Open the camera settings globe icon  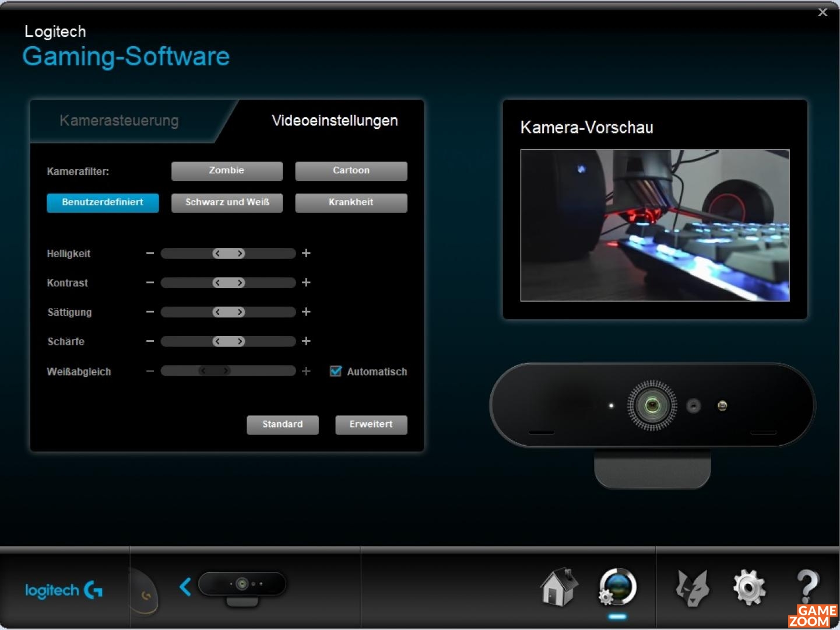617,587
